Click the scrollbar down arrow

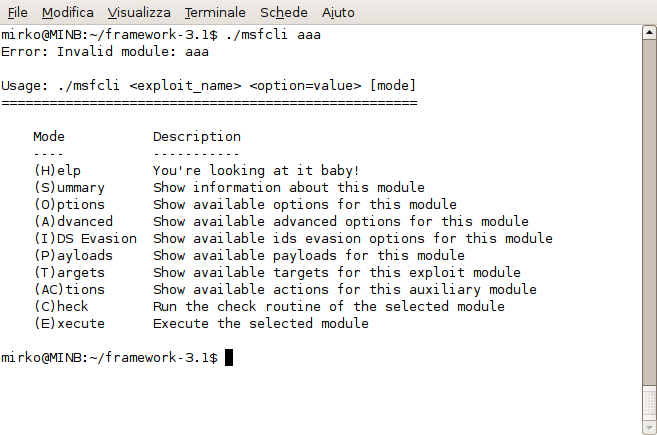[x=649, y=428]
